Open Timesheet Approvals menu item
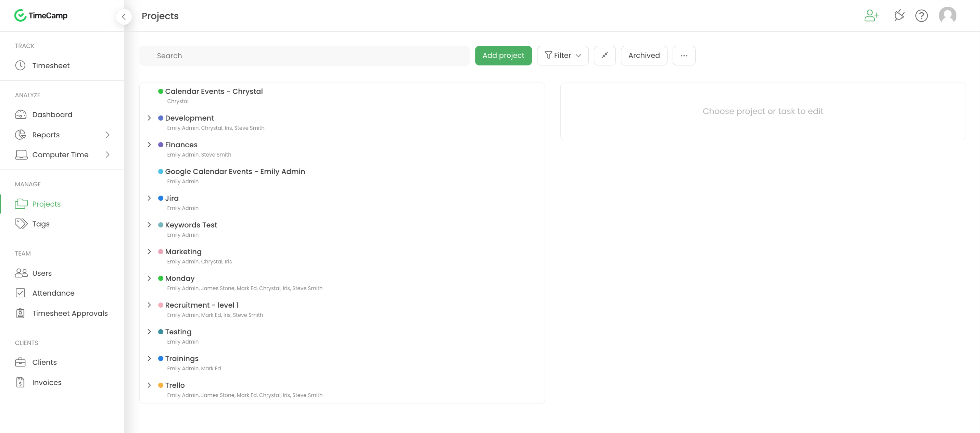Viewport: 980px width, 433px height. (69, 313)
